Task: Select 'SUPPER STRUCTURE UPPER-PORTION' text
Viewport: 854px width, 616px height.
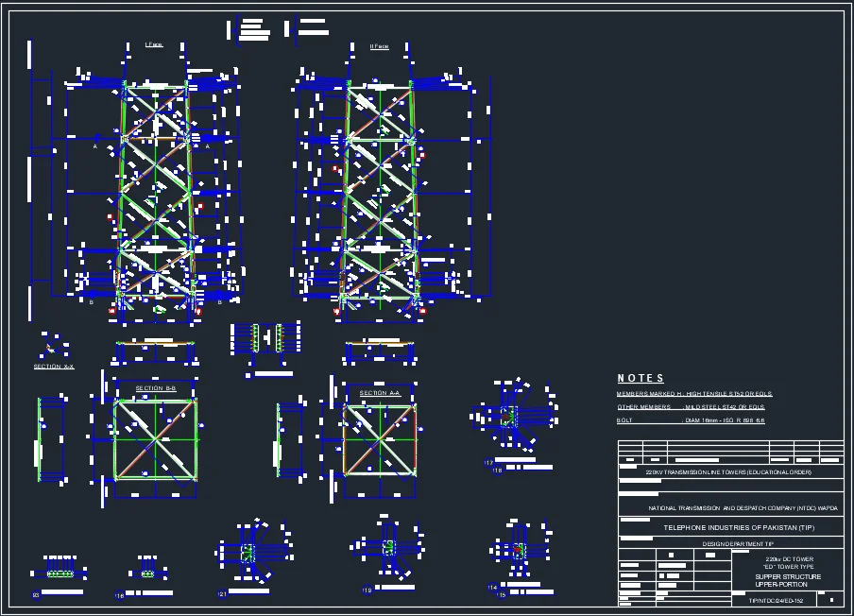Action: tap(788, 580)
